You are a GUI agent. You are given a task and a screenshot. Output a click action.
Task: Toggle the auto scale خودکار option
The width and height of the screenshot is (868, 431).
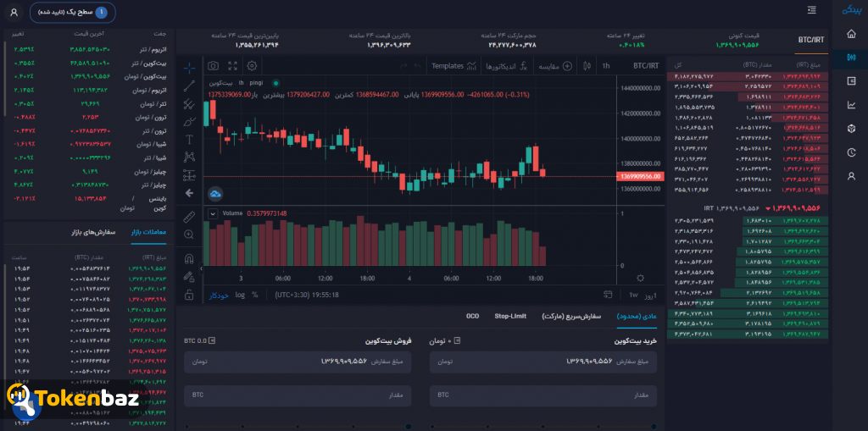[219, 295]
